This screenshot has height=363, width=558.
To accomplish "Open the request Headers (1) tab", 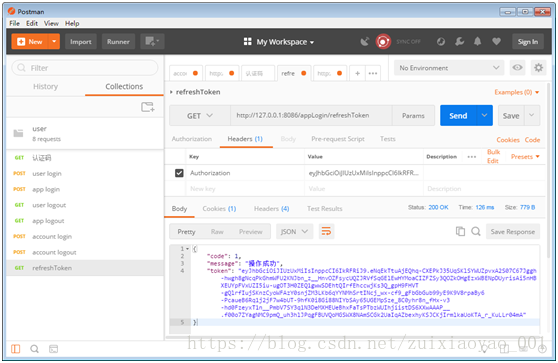I will click(x=245, y=139).
